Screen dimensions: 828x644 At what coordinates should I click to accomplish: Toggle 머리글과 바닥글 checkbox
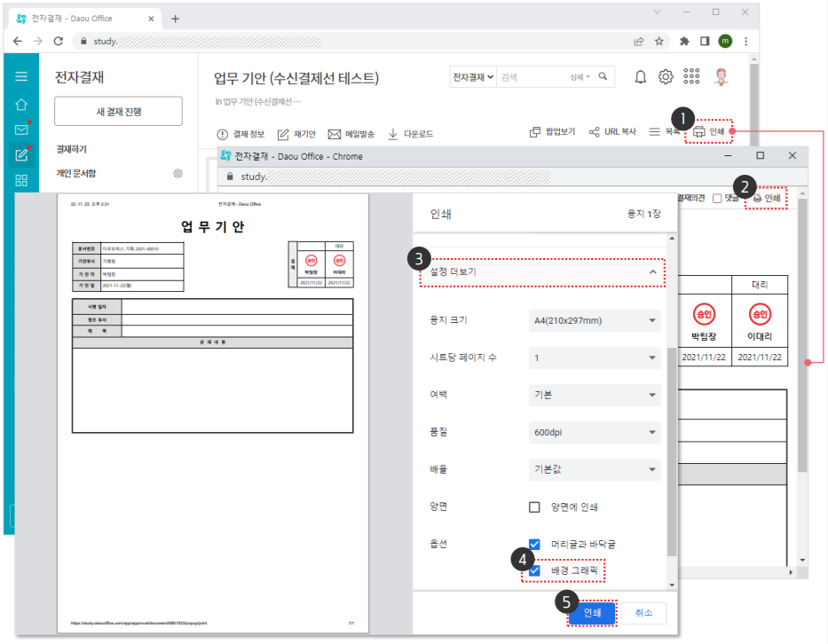click(534, 544)
